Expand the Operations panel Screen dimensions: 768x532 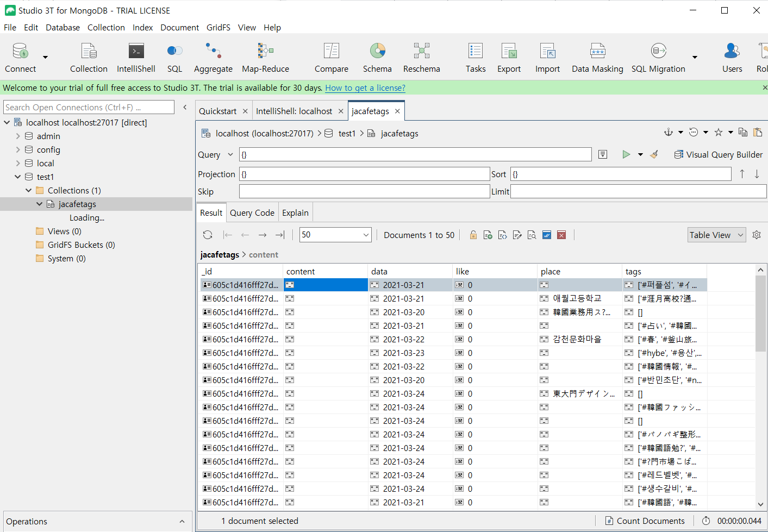click(x=182, y=521)
